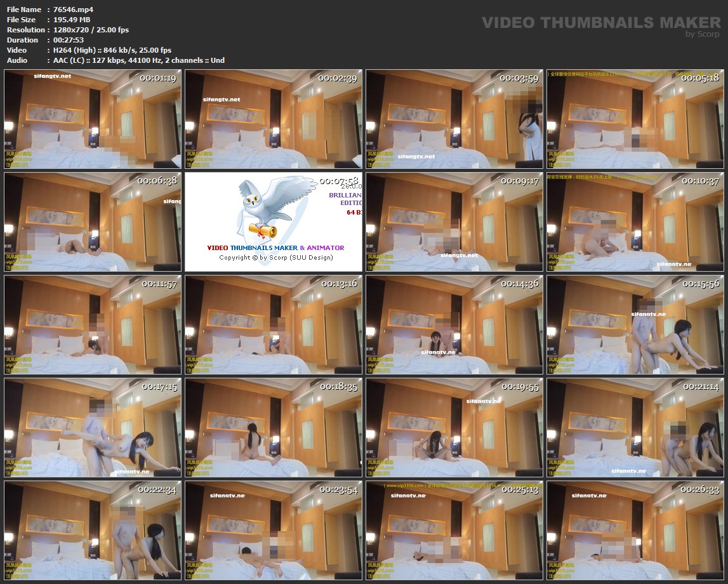Open the thumbnail stamped 00:05:18
The height and width of the screenshot is (584, 728).
tap(635, 119)
